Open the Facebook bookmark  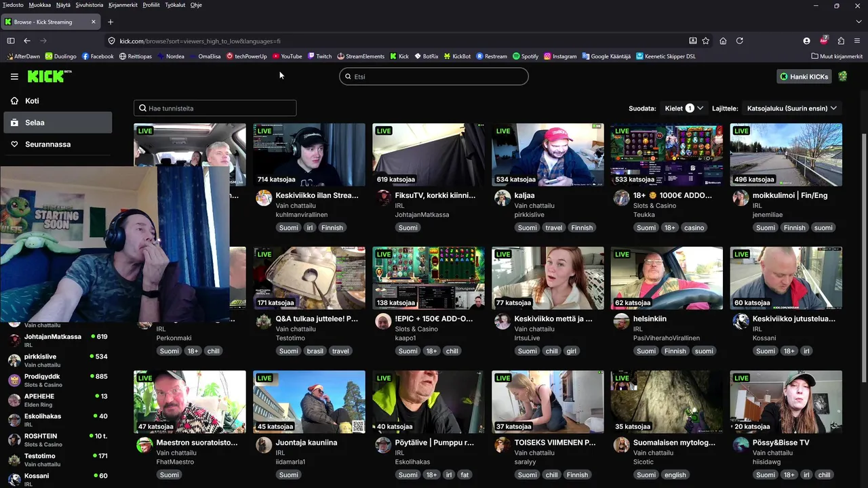pos(98,56)
